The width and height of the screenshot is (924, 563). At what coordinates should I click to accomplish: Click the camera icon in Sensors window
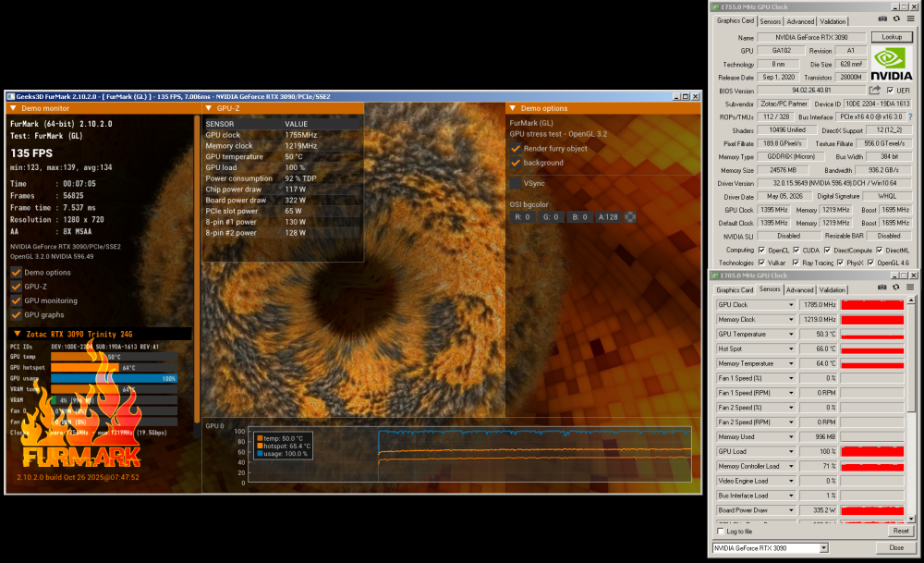point(881,288)
